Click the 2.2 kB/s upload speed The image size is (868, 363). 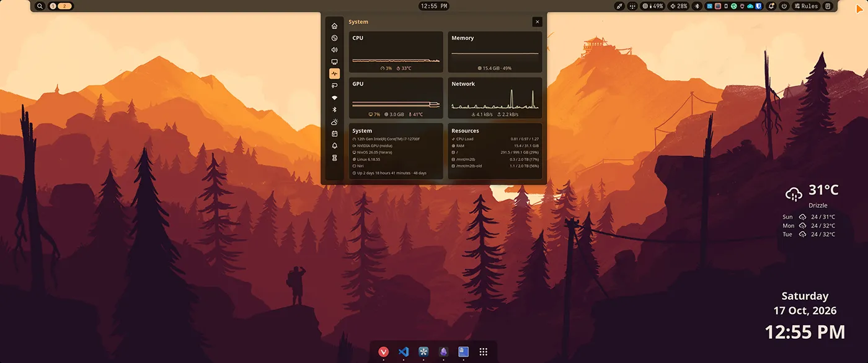tap(508, 115)
